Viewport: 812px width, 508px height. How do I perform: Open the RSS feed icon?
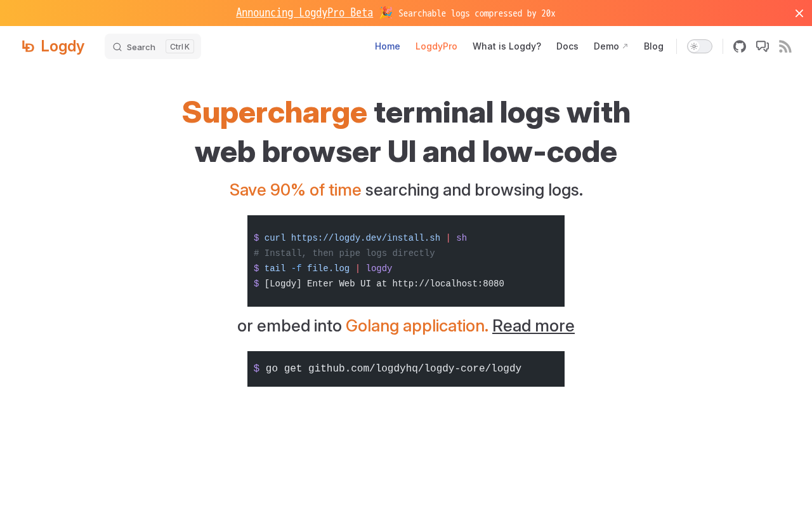[785, 46]
